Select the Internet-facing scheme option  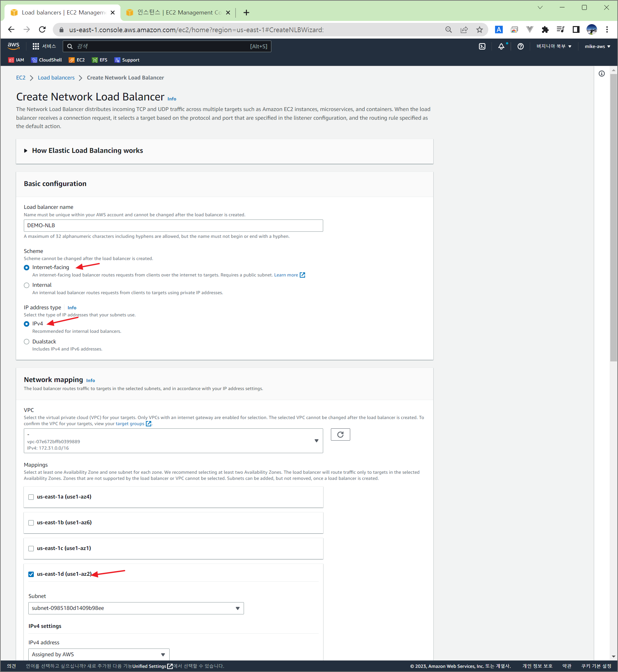point(26,267)
